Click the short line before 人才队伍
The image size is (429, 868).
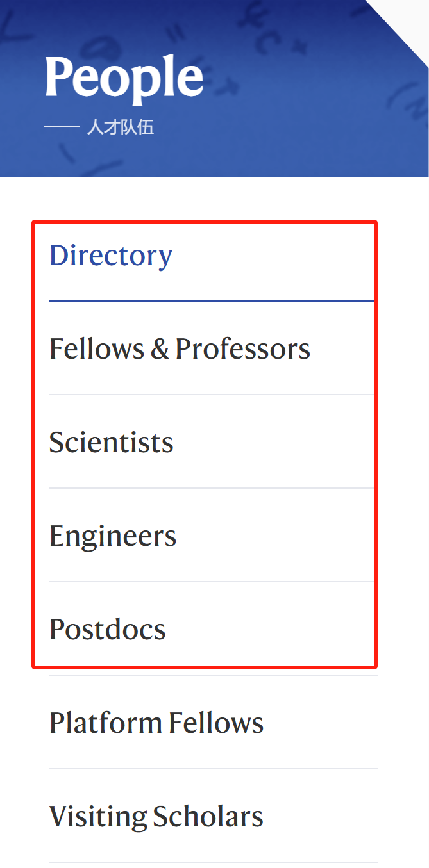pos(61,127)
